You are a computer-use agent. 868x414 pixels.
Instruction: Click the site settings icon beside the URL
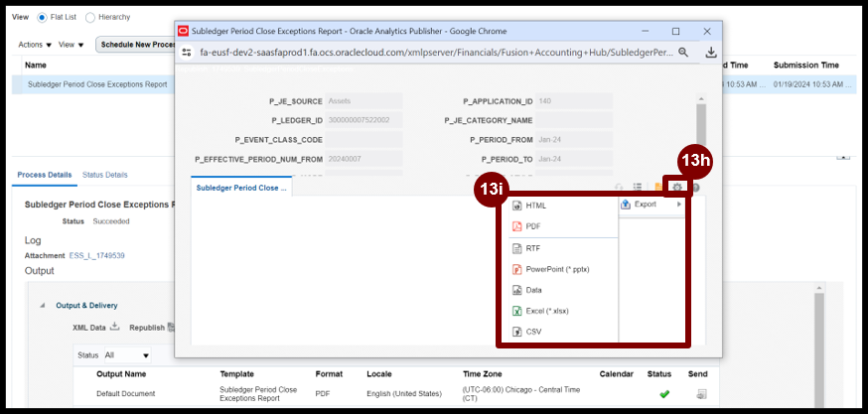pyautogui.click(x=187, y=52)
